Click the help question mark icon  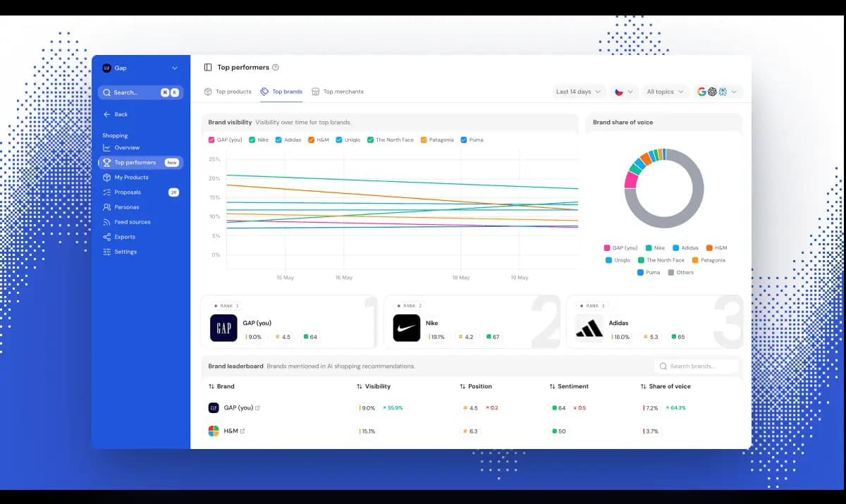point(276,68)
